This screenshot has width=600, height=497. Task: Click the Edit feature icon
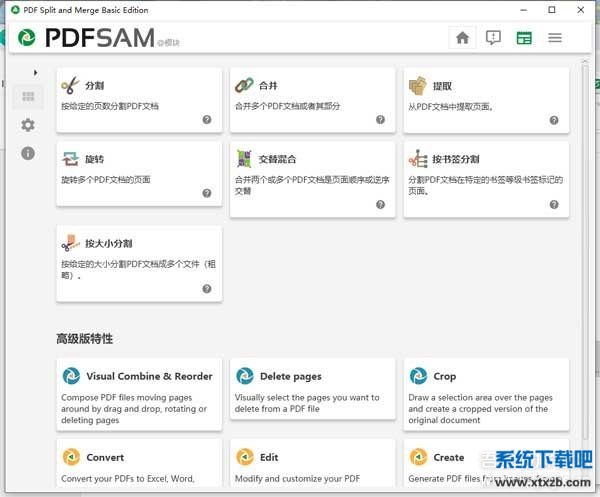pos(245,457)
